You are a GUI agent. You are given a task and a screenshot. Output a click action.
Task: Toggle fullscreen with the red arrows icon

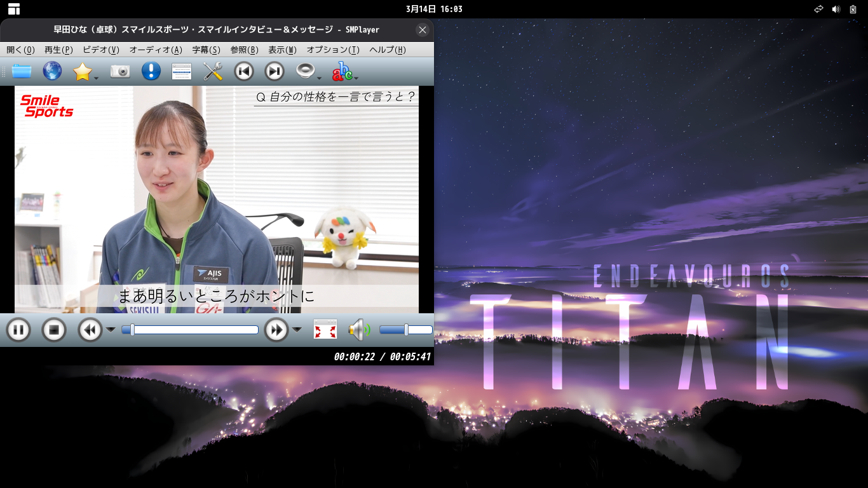coord(325,329)
